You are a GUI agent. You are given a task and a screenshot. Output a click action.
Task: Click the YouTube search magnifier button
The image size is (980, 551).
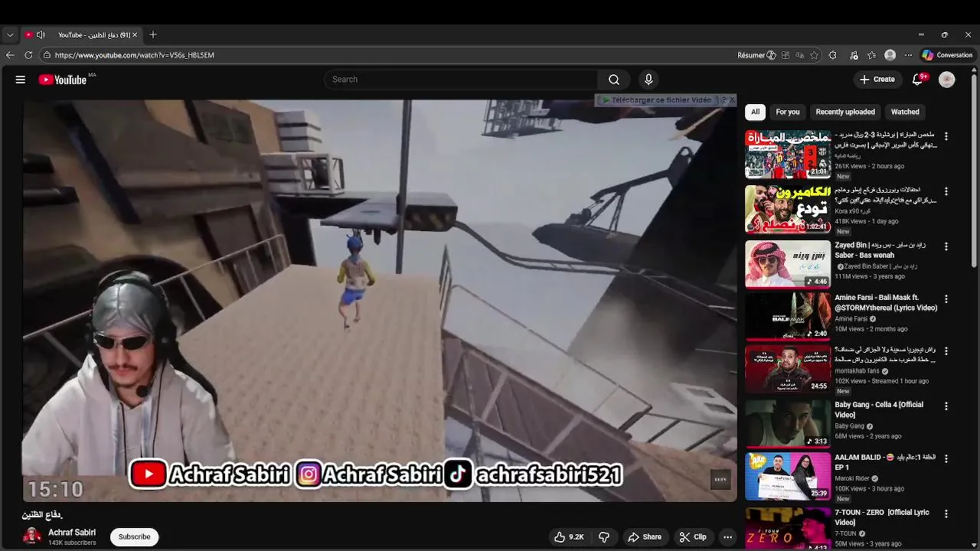[614, 80]
